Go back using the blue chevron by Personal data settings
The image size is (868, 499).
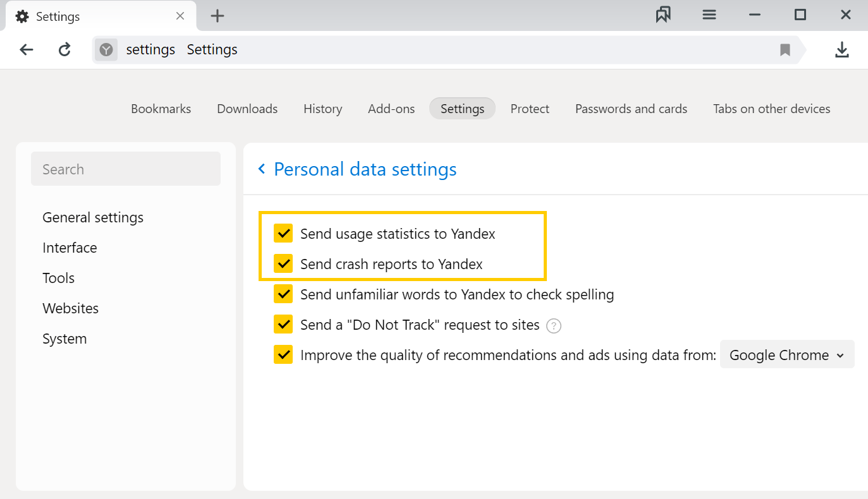tap(262, 169)
